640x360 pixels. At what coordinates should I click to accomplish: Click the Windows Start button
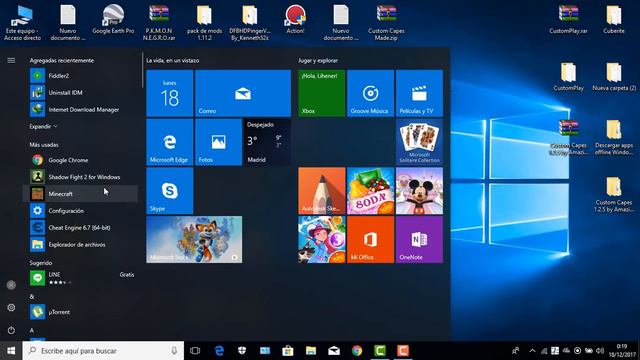(11, 351)
